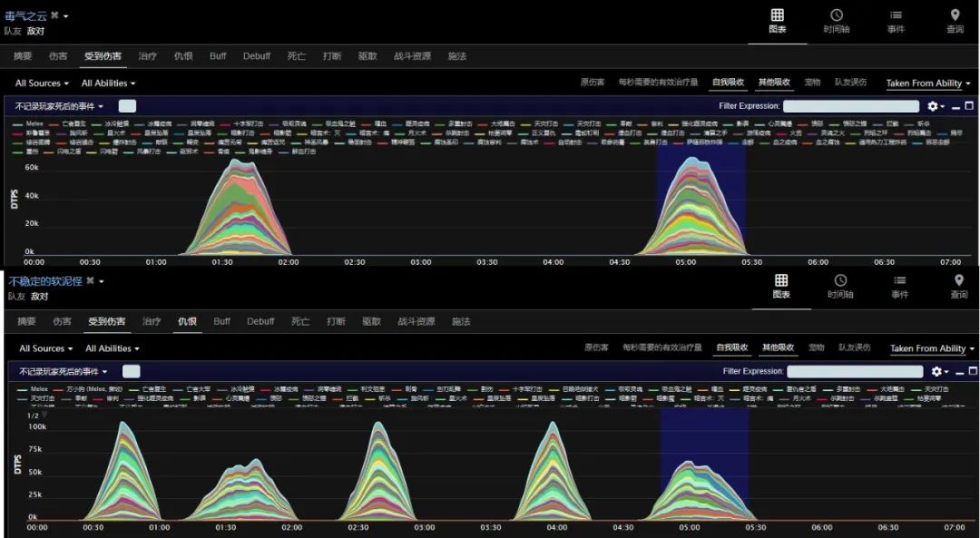
Task: Open the 毒气之云 title link
Action: coord(25,16)
